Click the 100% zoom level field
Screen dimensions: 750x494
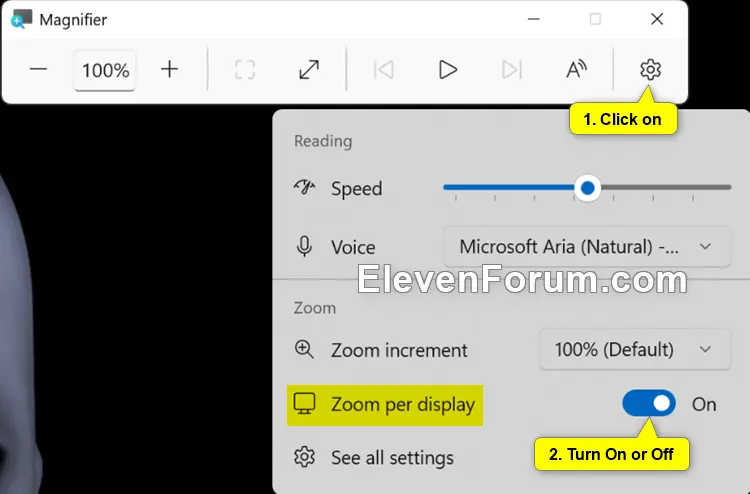105,70
